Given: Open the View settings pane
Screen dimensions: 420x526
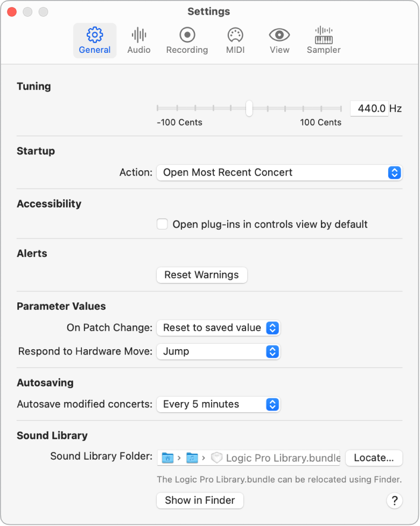Looking at the screenshot, I should pyautogui.click(x=279, y=39).
